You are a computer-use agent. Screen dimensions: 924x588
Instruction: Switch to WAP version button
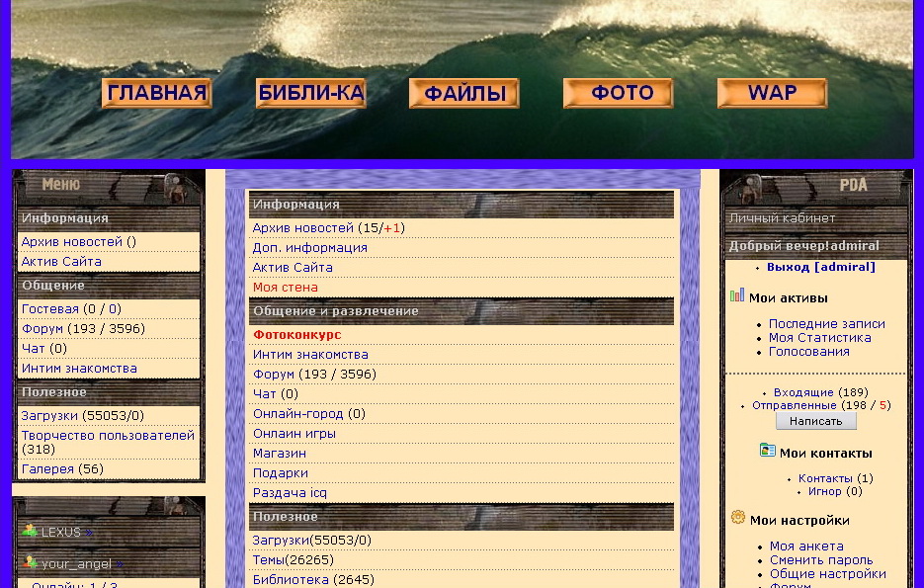772,93
